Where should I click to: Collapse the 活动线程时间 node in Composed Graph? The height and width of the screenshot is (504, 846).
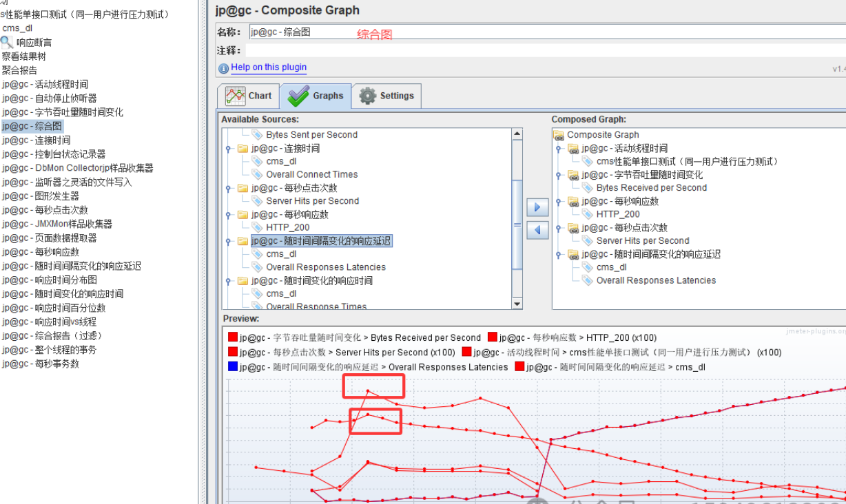click(x=559, y=148)
